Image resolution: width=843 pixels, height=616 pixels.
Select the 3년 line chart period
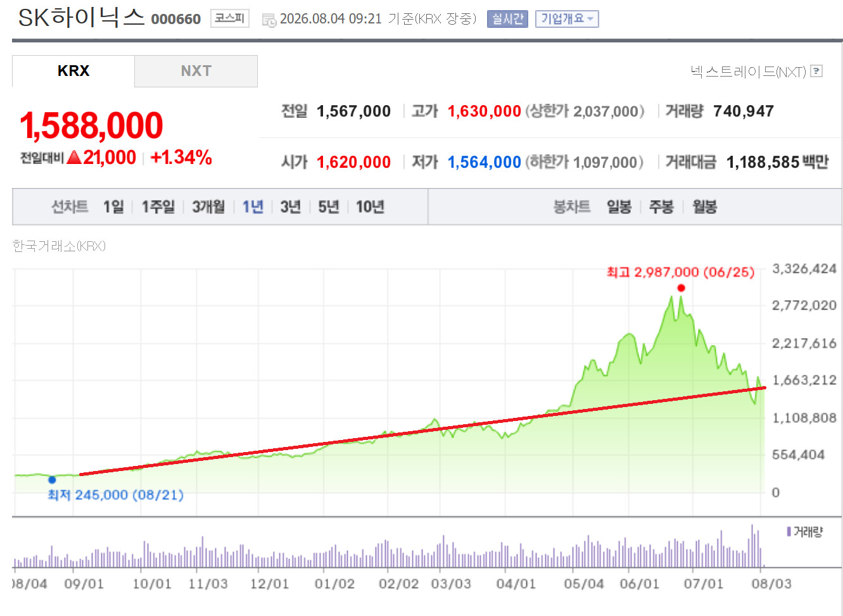(290, 207)
